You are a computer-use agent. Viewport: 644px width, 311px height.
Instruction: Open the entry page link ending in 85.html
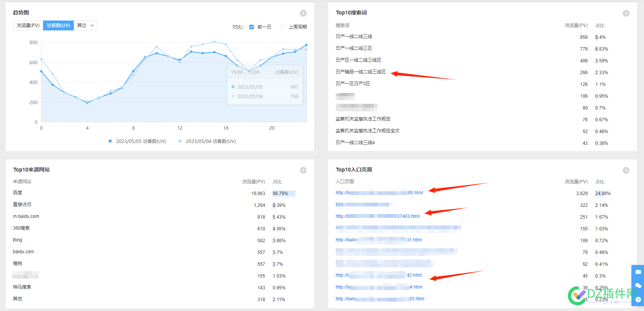(379, 193)
